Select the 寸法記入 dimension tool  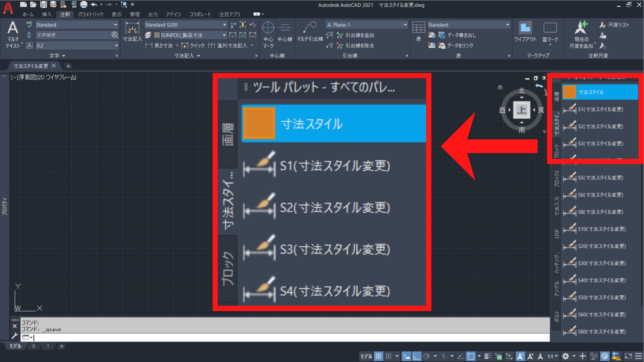(x=132, y=32)
